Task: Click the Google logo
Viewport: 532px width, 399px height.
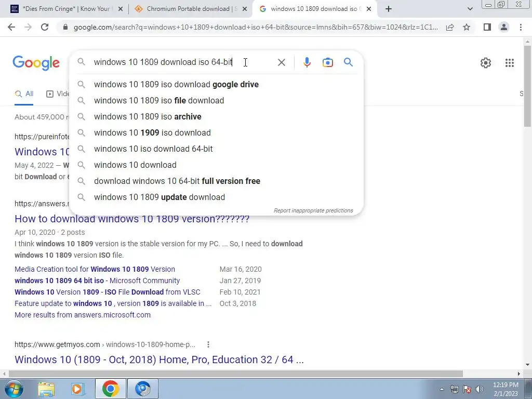Action: pos(36,63)
